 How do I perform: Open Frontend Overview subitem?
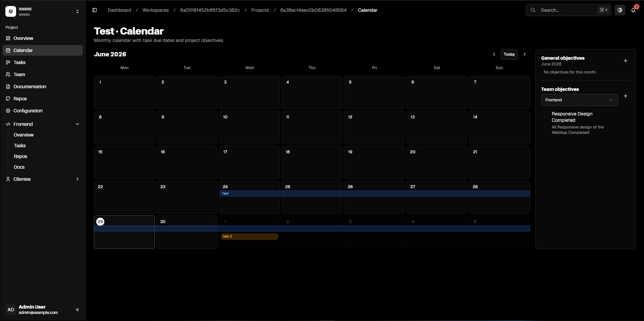[23, 135]
